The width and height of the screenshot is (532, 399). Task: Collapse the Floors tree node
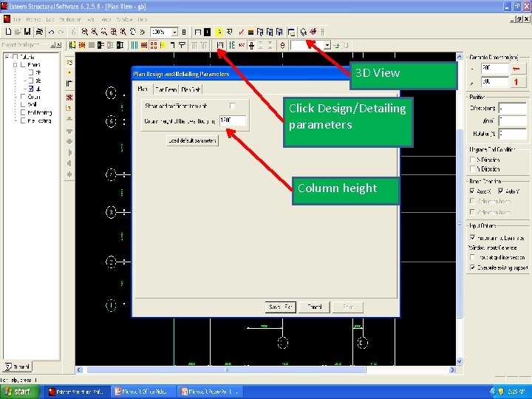[16, 64]
